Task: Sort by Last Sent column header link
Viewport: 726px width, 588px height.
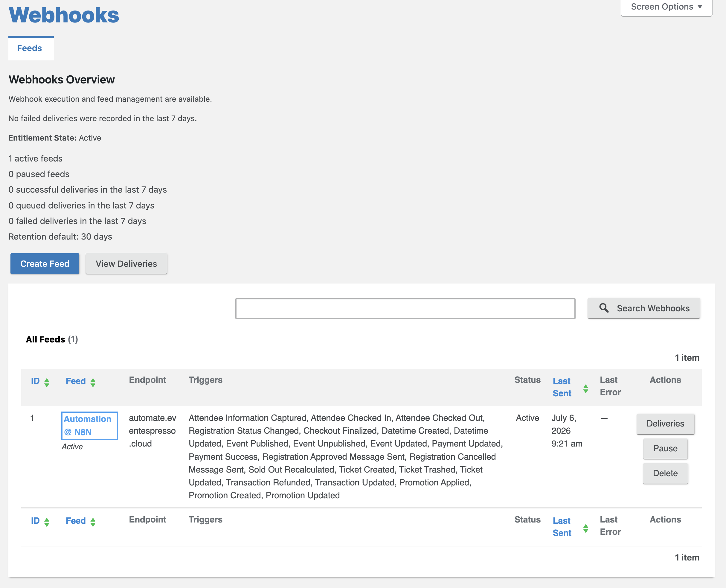Action: coord(562,387)
